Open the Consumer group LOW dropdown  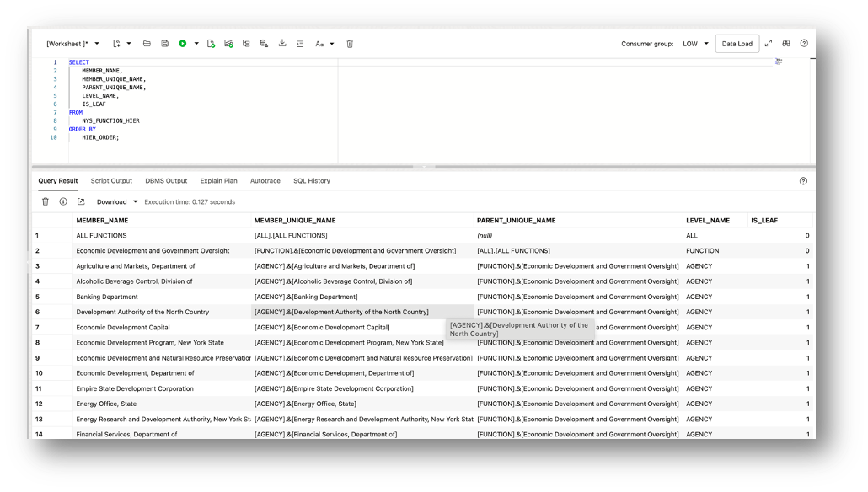coord(695,44)
